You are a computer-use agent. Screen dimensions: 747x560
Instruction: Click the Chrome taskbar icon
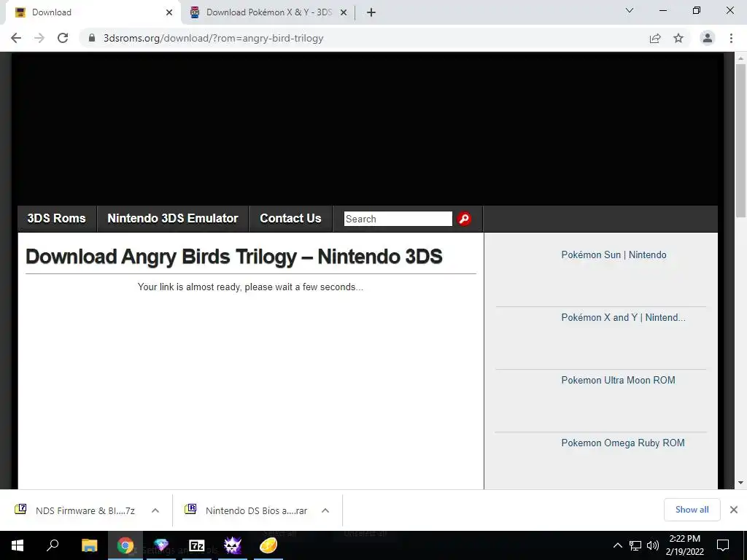tap(125, 545)
